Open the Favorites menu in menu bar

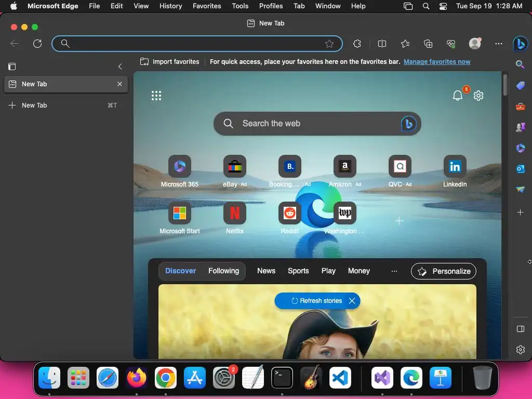pos(207,6)
